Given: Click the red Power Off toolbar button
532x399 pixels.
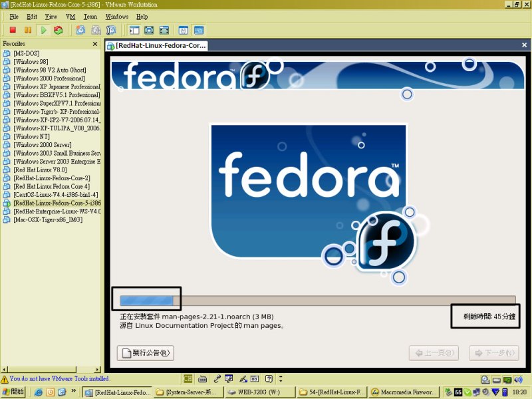Looking at the screenshot, I should coord(13,30).
